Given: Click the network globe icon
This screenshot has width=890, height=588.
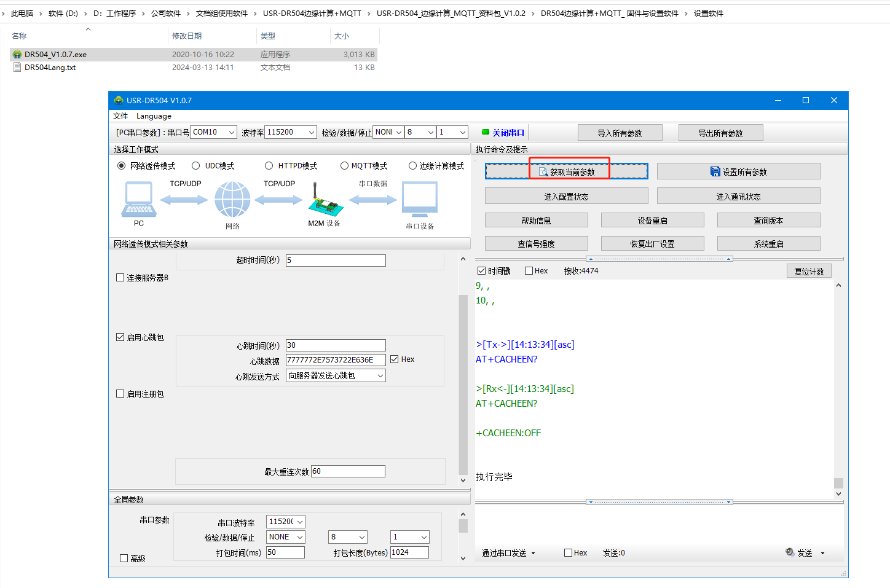Looking at the screenshot, I should 232,200.
